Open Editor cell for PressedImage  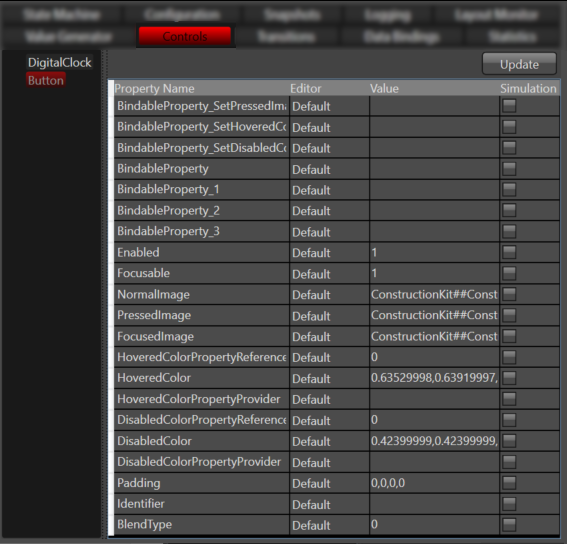(x=329, y=315)
